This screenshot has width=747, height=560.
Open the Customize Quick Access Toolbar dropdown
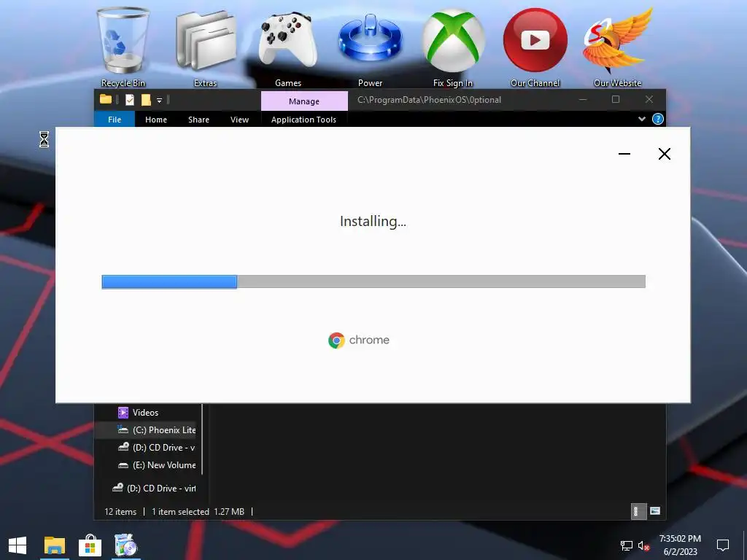pyautogui.click(x=159, y=101)
